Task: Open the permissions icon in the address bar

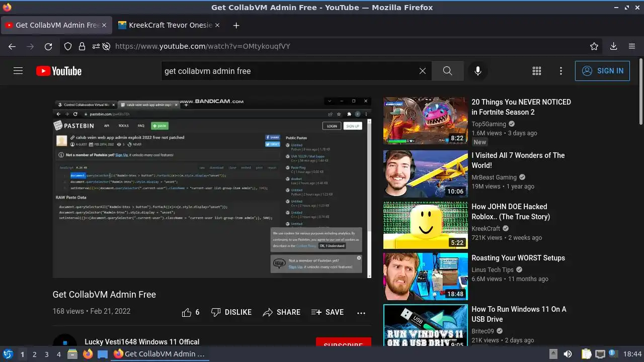Action: pos(96,46)
